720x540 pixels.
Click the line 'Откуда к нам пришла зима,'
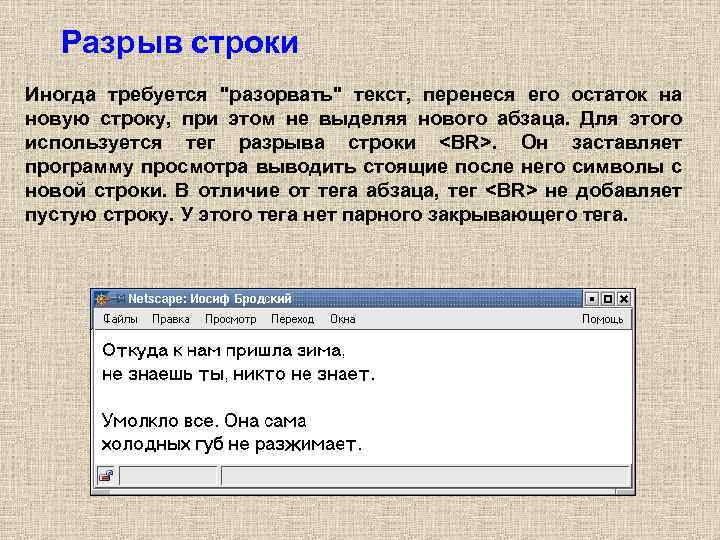223,351
